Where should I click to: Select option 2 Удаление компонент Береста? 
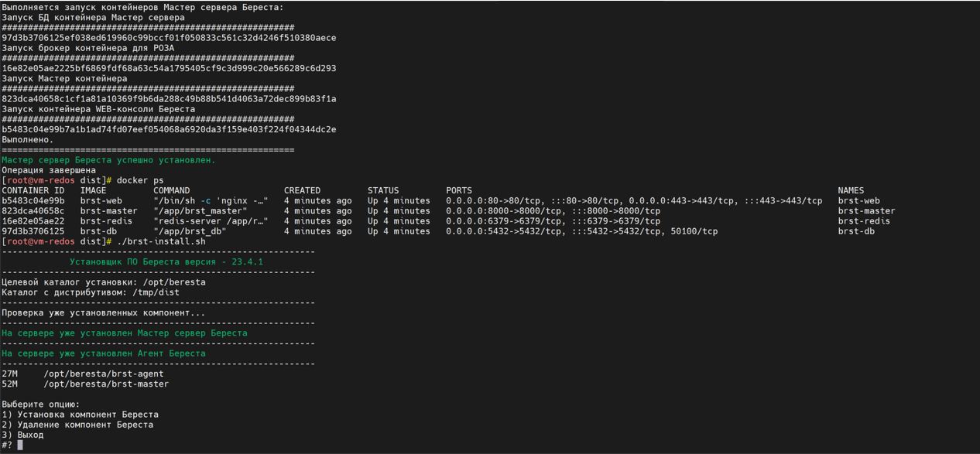click(77, 425)
